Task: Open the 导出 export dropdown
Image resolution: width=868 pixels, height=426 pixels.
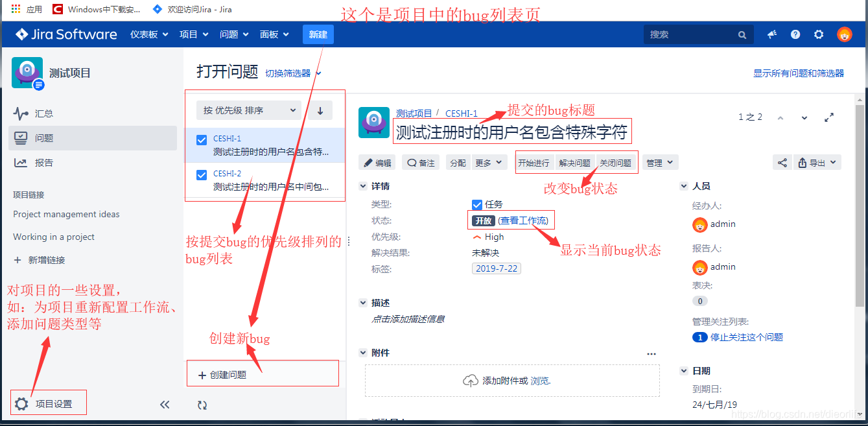Action: tap(817, 163)
